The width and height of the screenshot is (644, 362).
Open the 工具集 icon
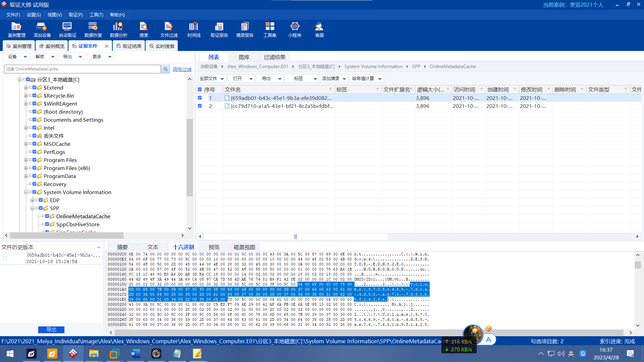[270, 29]
